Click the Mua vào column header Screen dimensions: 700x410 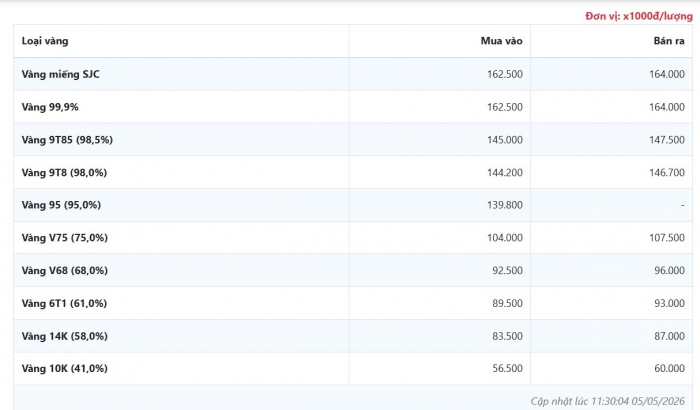(501, 41)
